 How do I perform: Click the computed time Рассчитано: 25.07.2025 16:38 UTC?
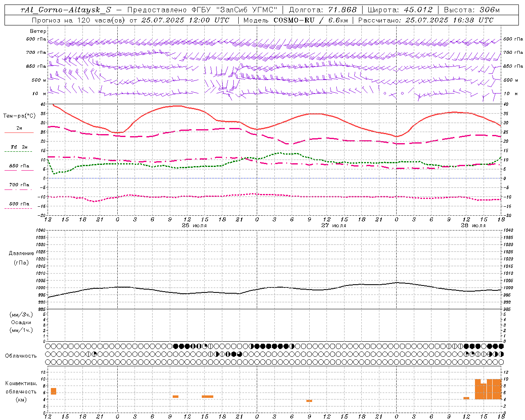tap(426, 20)
